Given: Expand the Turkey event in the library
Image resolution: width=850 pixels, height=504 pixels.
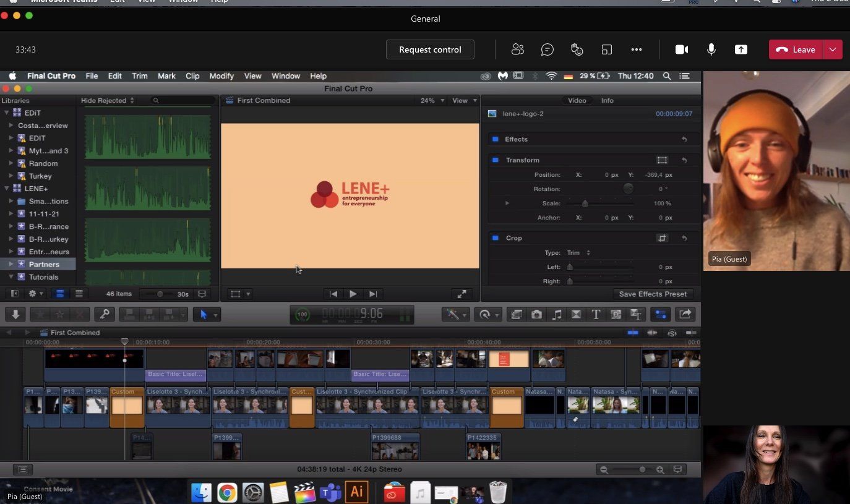Looking at the screenshot, I should pyautogui.click(x=11, y=176).
